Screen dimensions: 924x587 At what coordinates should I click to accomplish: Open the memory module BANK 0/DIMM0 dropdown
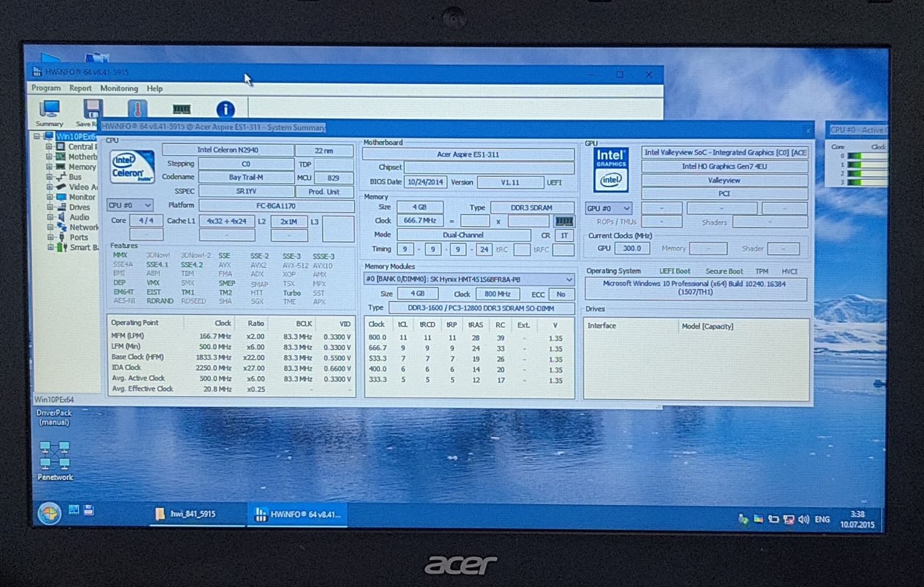(x=469, y=280)
